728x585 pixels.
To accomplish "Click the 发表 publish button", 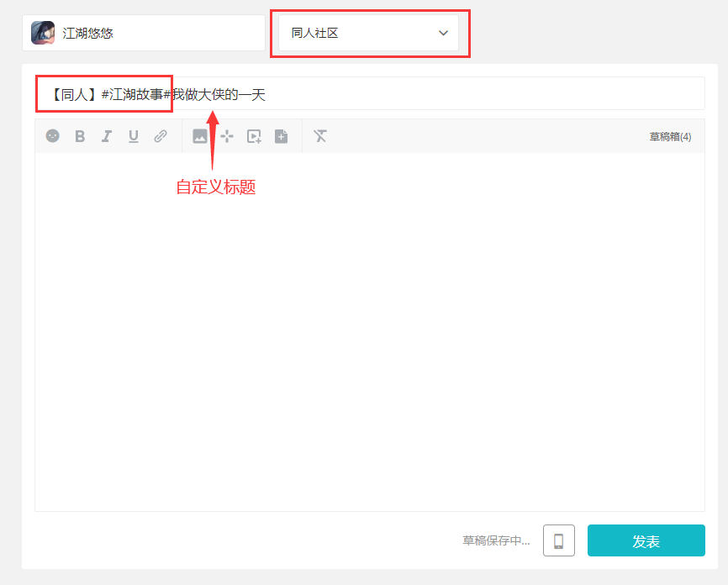I will click(646, 540).
